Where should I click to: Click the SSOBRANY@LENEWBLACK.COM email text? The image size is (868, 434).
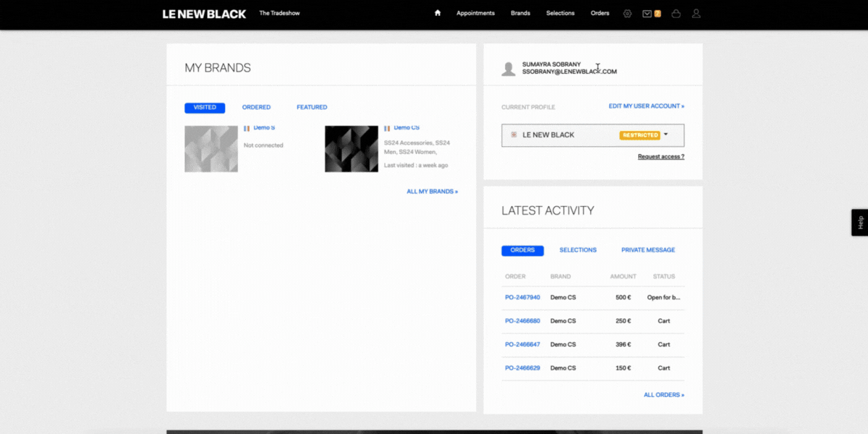coord(569,72)
